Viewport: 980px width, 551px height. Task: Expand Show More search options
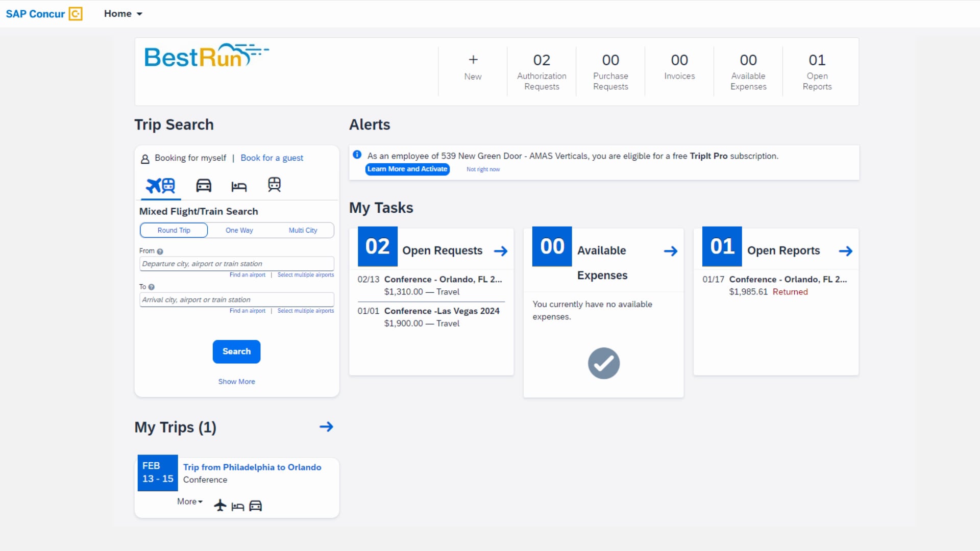coord(236,382)
